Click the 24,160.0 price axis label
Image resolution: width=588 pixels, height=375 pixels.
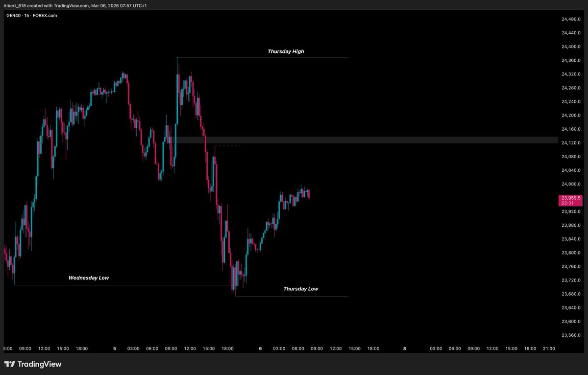pos(571,129)
